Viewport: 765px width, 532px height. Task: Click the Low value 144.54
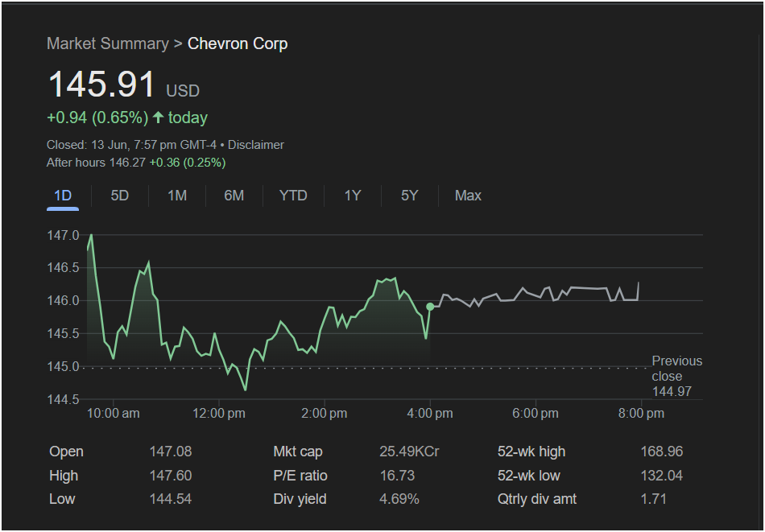(171, 499)
